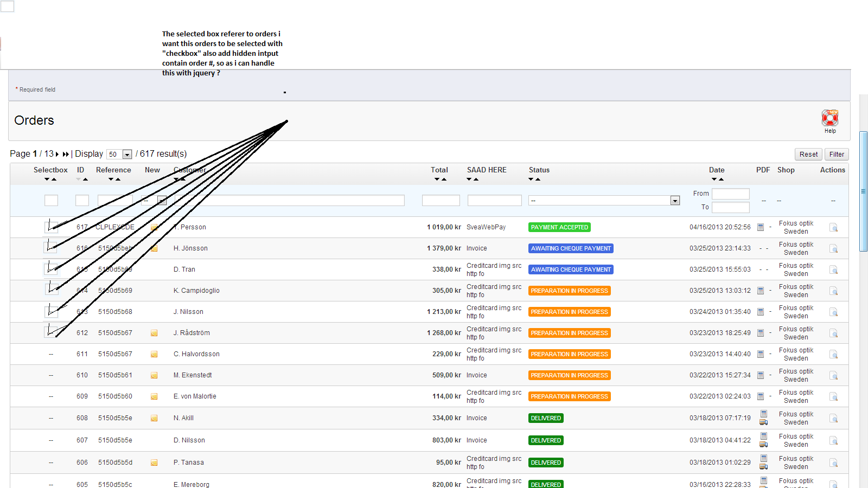Sort by SAAD HERE ascending arrow
Screen dimensions: 868x488
[x=476, y=179]
